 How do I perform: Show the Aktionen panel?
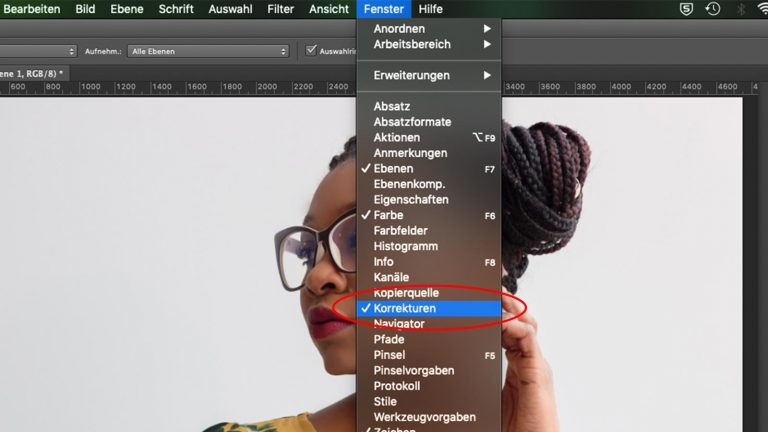(x=429, y=138)
